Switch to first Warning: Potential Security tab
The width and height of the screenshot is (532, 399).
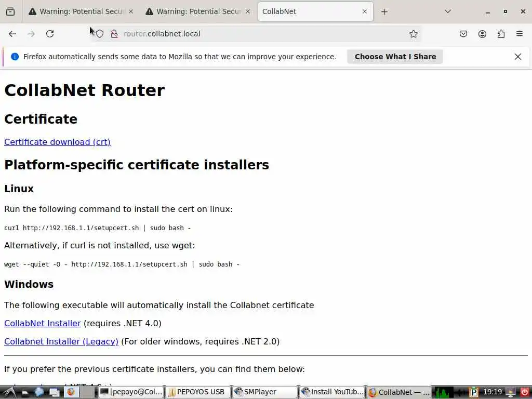(81, 11)
